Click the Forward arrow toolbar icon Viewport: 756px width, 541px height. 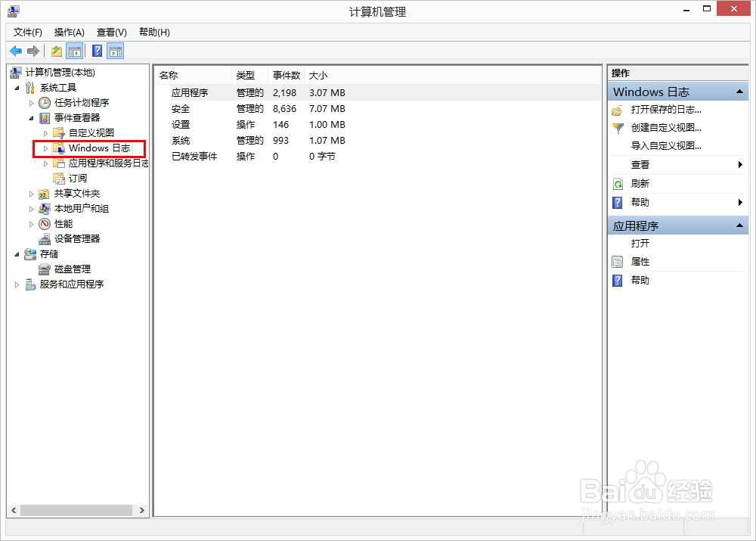(x=33, y=51)
